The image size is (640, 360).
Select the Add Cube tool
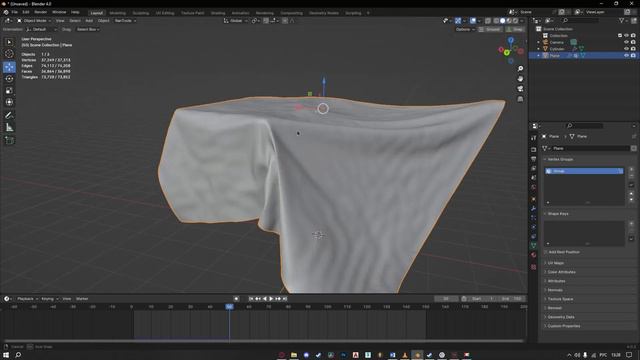point(9,140)
